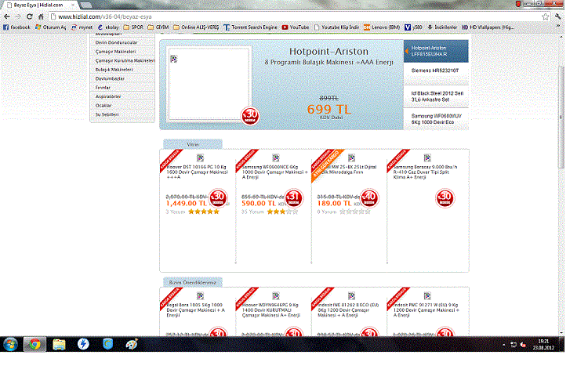The image size is (588, 391).
Task: Open the mynet bookmark
Action: point(82,27)
